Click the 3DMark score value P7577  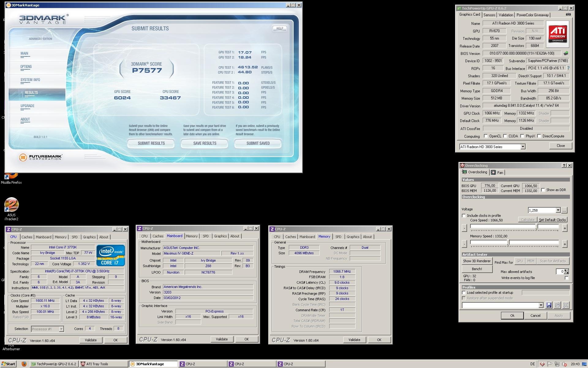[x=147, y=70]
